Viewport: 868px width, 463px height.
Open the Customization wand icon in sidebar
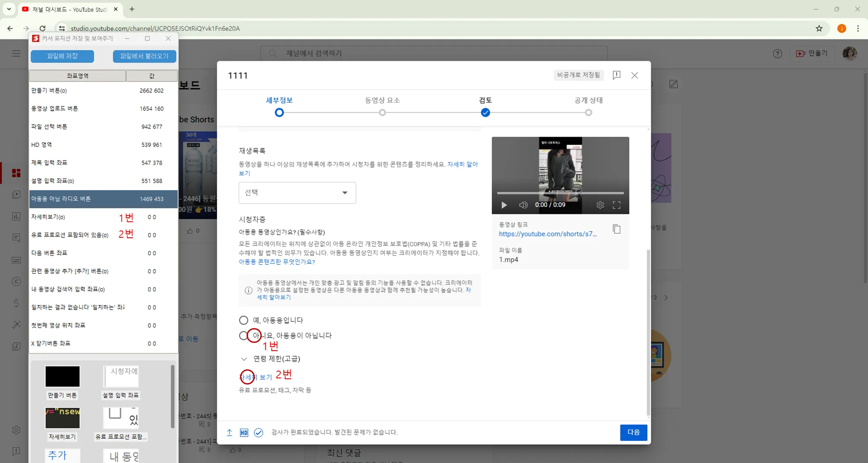pos(16,325)
